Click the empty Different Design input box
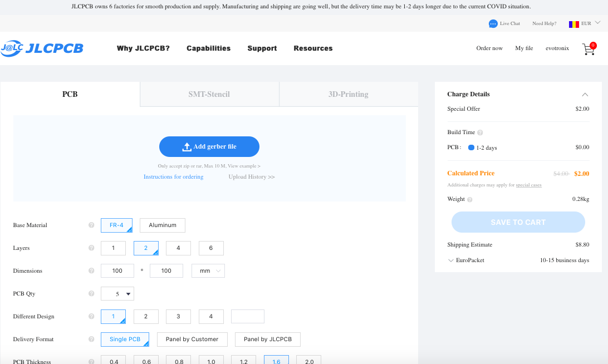The height and width of the screenshot is (364, 608). coord(247,316)
